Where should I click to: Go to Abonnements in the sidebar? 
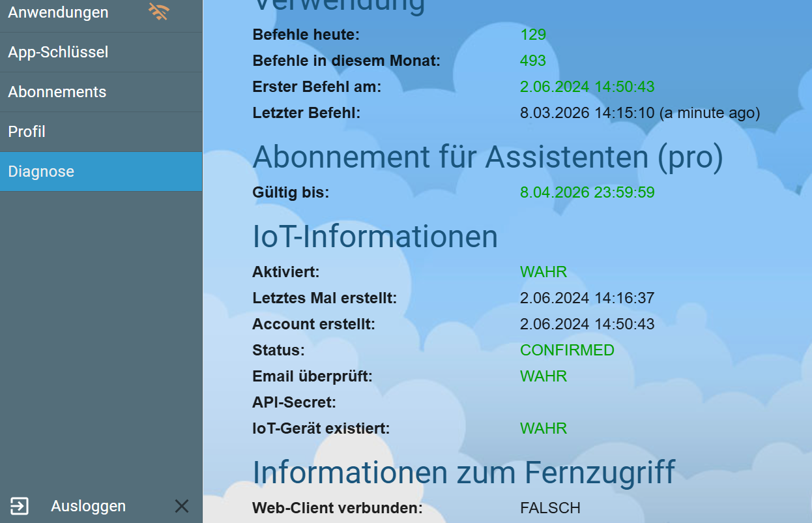click(101, 92)
